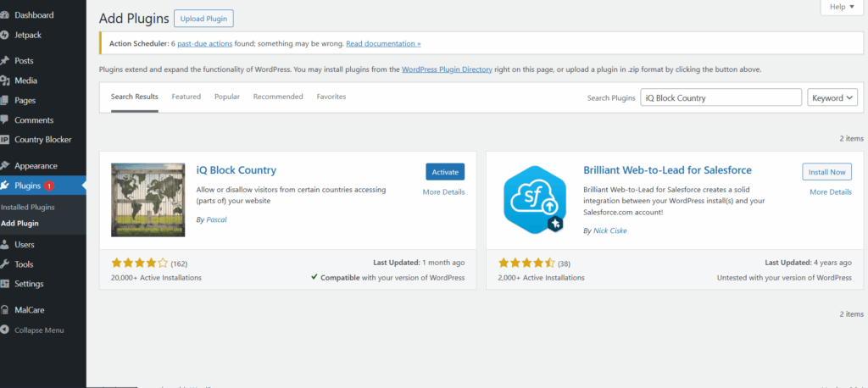Open More Details for iQ Block Country
The image size is (868, 388).
point(443,192)
